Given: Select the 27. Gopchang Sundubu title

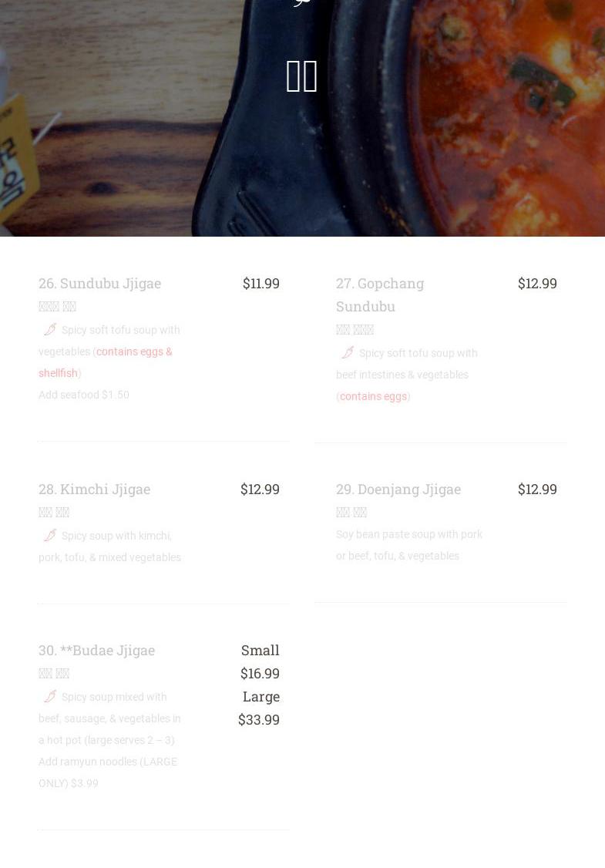Looking at the screenshot, I should coord(380,295).
